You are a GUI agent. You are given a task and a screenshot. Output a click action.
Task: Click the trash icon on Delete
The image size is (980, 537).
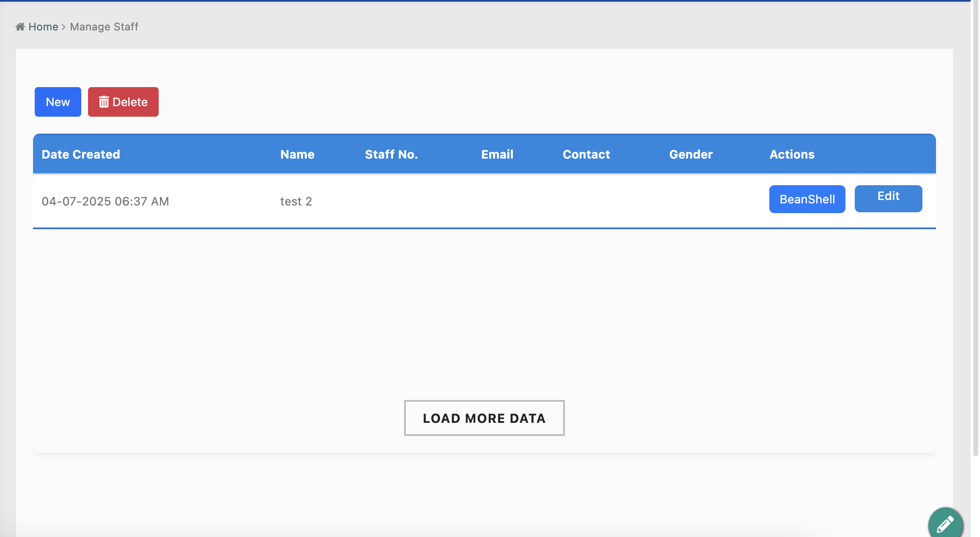click(x=104, y=102)
